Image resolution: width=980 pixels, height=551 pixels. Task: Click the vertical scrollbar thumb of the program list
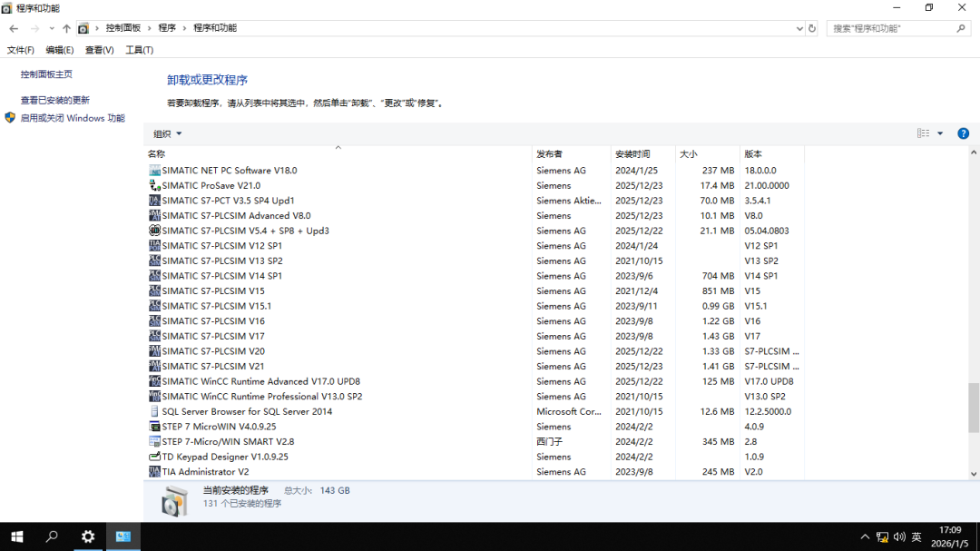coord(974,408)
